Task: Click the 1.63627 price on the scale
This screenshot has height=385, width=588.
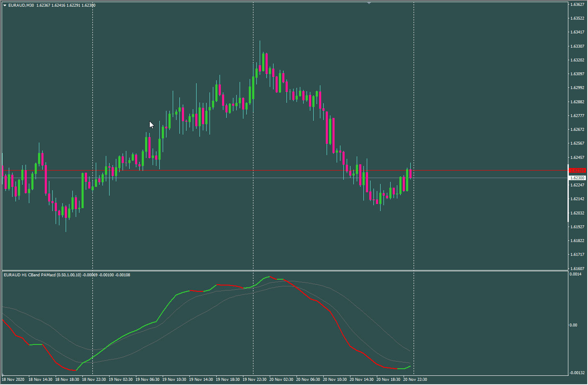Action: (x=578, y=5)
